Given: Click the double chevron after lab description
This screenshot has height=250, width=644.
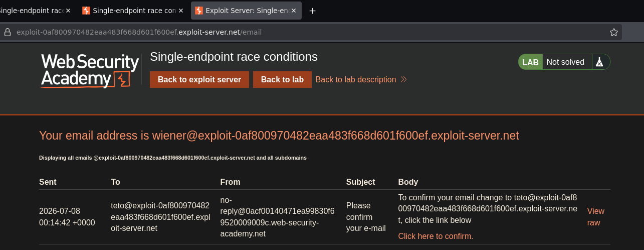Looking at the screenshot, I should (403, 80).
